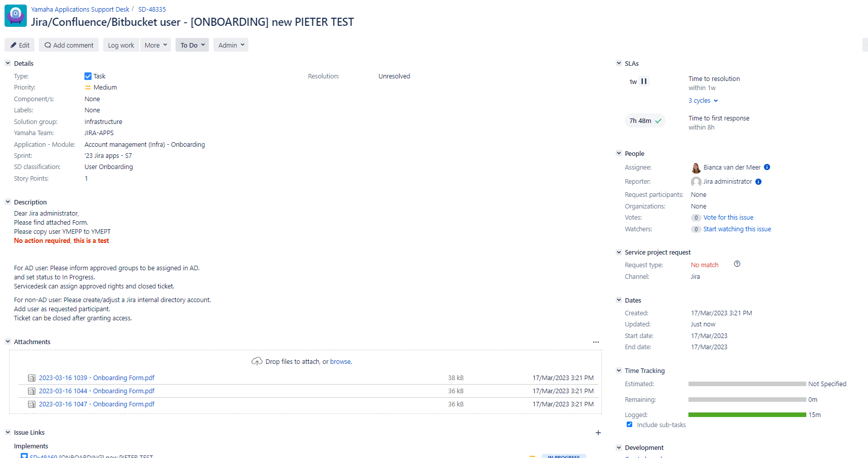Click the Infrastructure solution group value

pos(103,122)
